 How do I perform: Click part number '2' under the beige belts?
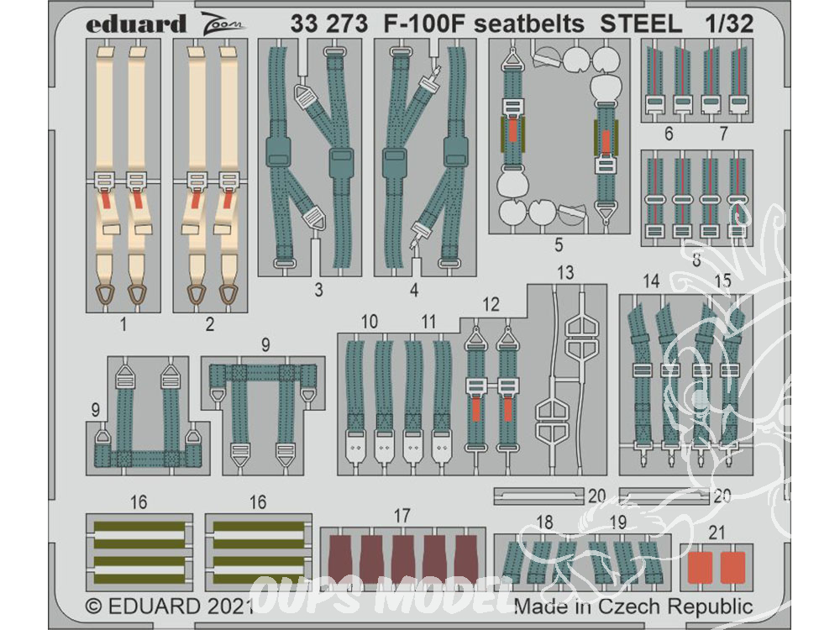pos(209,324)
